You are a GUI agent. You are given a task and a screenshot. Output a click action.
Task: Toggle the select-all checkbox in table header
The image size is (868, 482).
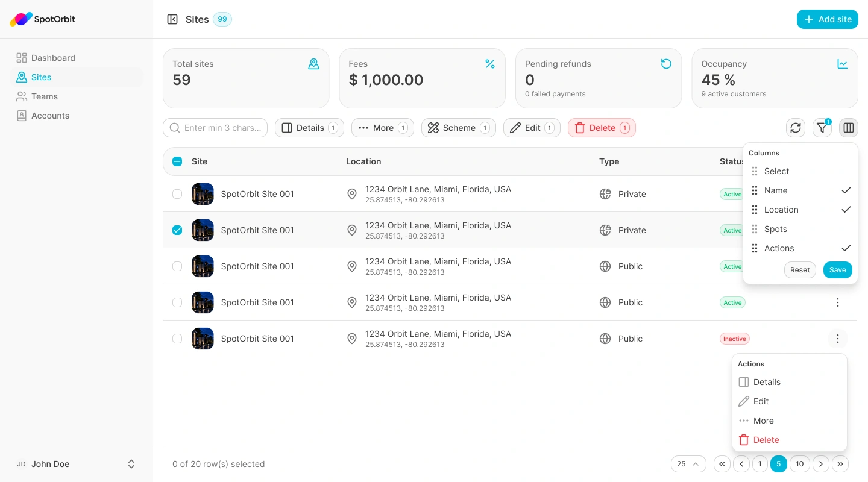pos(177,161)
